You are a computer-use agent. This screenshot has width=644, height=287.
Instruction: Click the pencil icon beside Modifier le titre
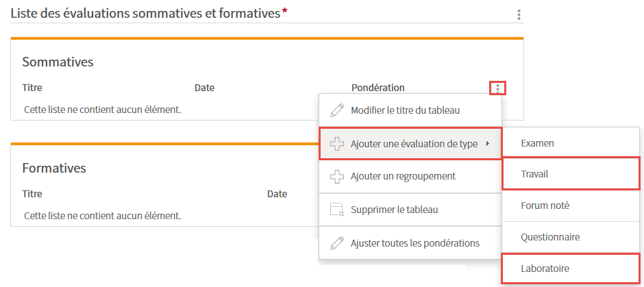(337, 110)
